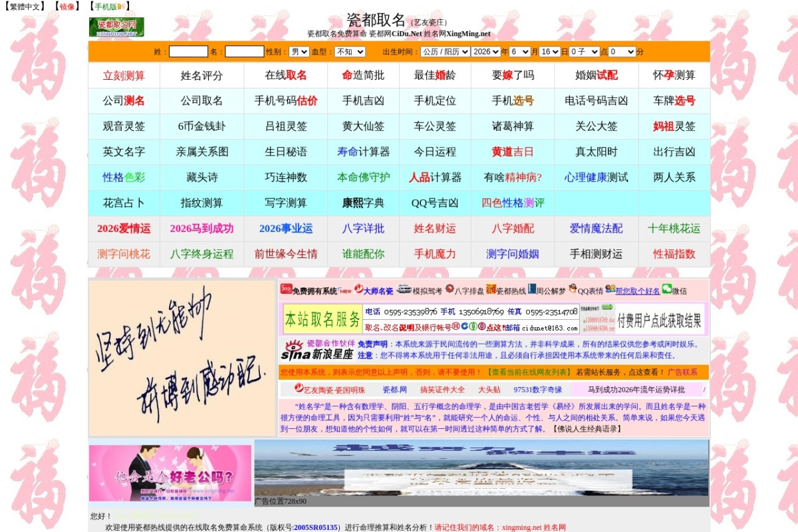
Task: Open 心理健康测试 menu item
Action: tap(597, 177)
